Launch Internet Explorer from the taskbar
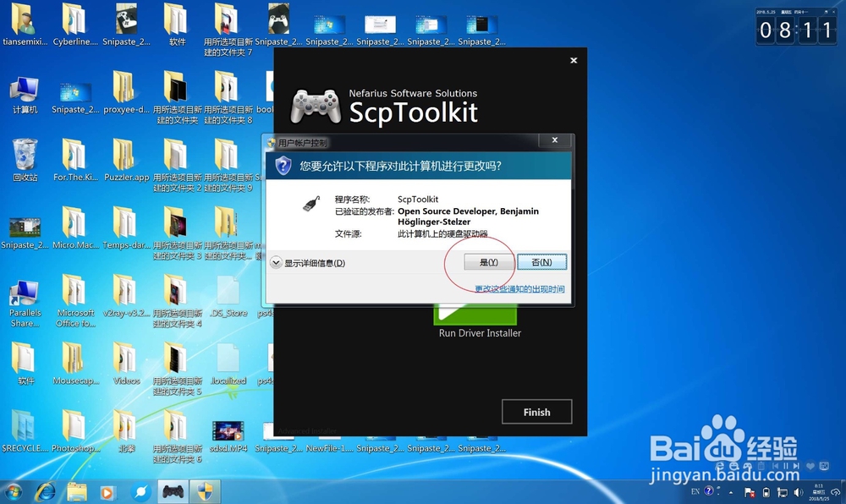The image size is (846, 504). [46, 491]
